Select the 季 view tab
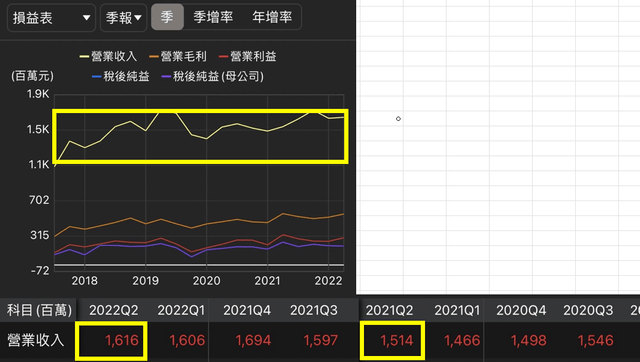This screenshot has width=640, height=362. click(167, 17)
